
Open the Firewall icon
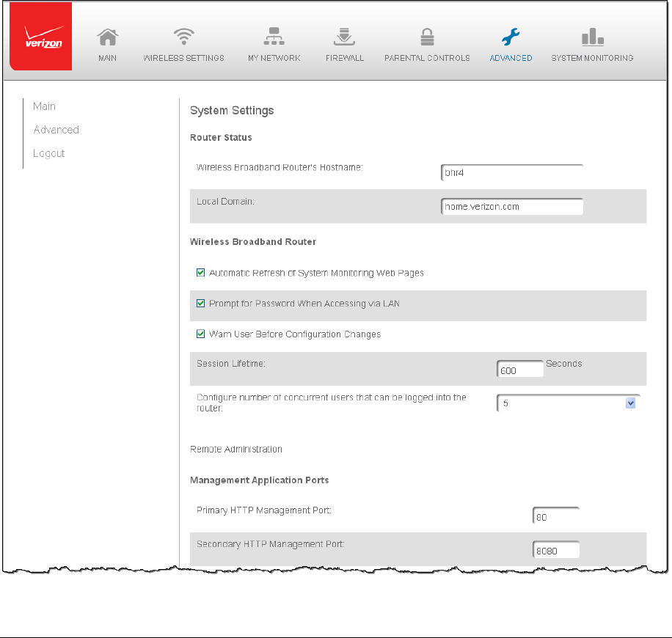pos(344,37)
